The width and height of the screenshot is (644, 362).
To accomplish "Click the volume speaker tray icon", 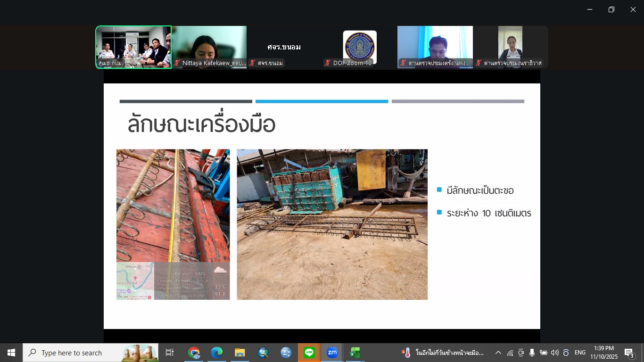I will (x=554, y=353).
